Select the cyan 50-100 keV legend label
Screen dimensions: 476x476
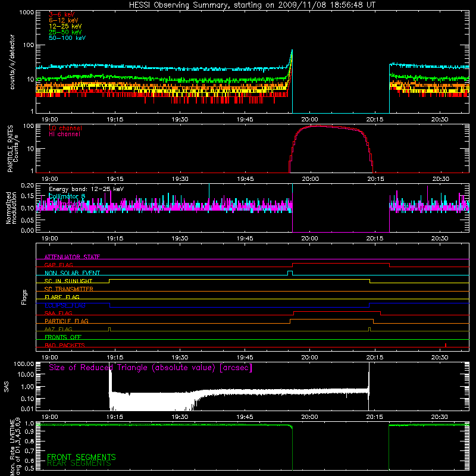tap(67, 38)
